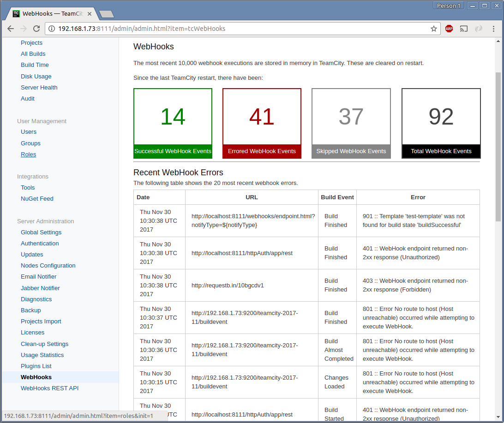Open Authentication settings
The width and height of the screenshot is (504, 423).
tap(40, 244)
